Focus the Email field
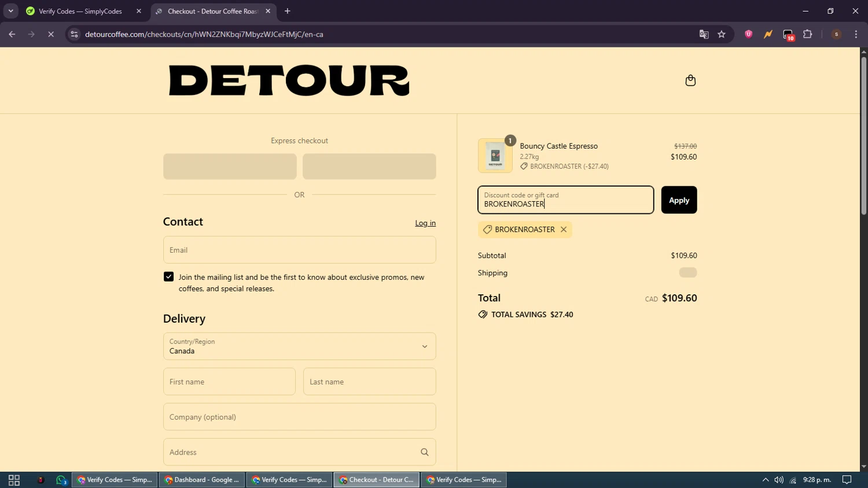Viewport: 868px width, 488px height. pyautogui.click(x=299, y=250)
